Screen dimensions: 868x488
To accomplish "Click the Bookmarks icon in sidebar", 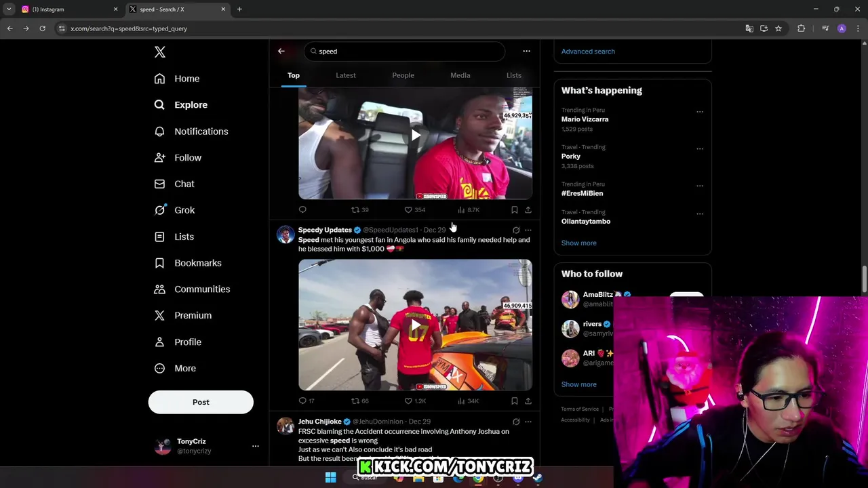I will pos(159,263).
